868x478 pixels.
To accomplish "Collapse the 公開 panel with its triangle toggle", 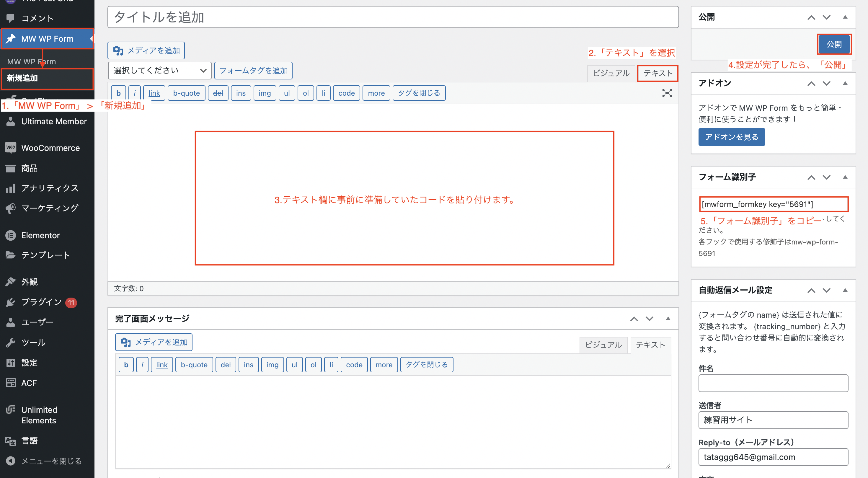I will (845, 17).
